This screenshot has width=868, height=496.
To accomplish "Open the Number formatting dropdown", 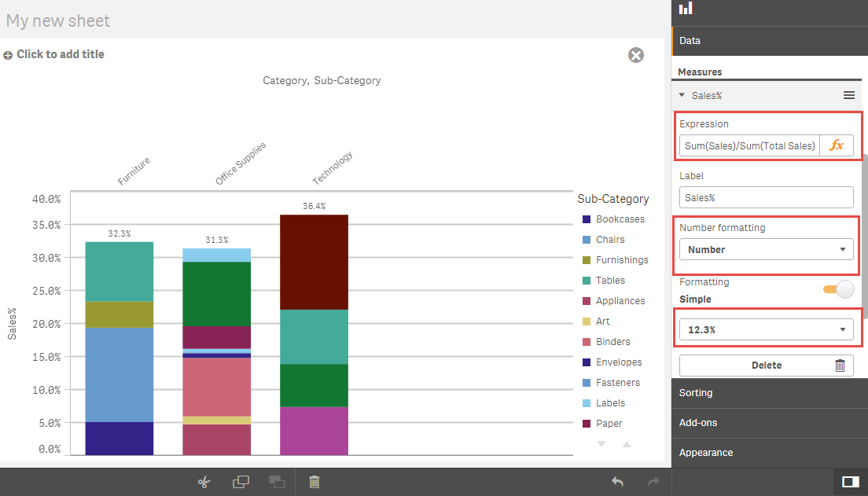I will coord(766,249).
